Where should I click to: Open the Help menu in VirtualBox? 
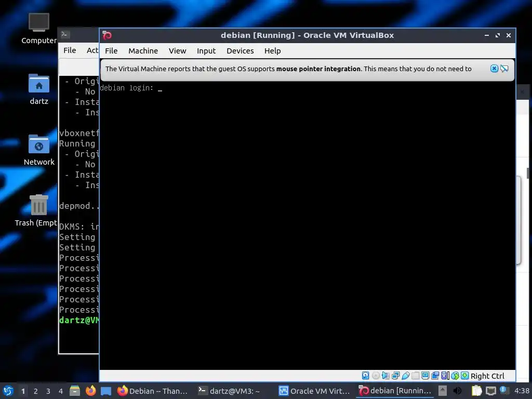coord(272,50)
